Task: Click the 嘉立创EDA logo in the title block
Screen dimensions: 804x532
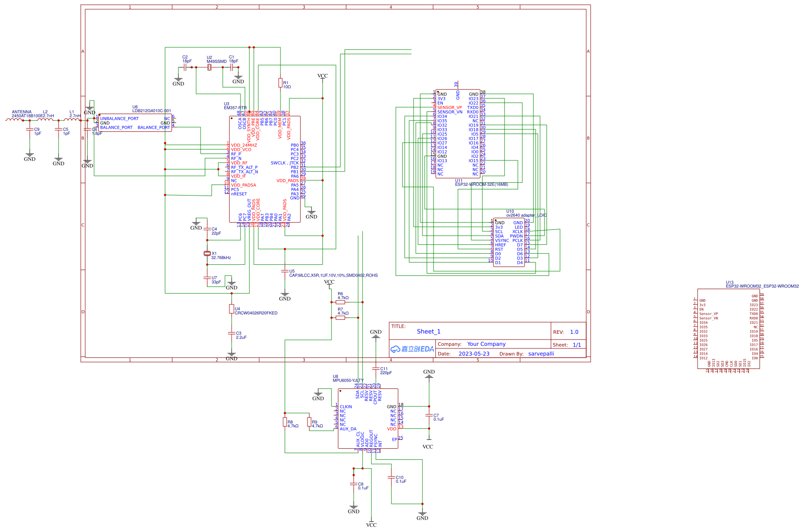Action: 411,349
